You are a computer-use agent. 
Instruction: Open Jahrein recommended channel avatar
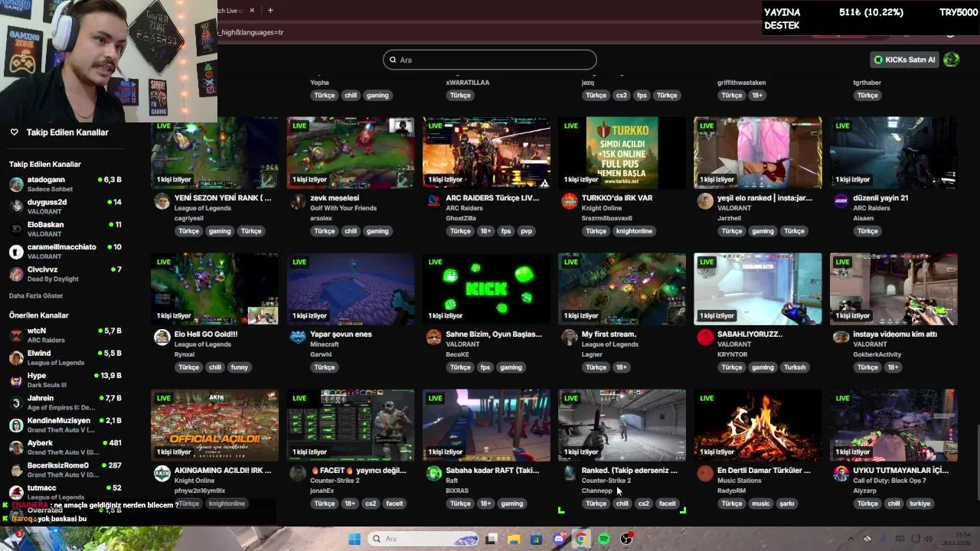point(16,403)
